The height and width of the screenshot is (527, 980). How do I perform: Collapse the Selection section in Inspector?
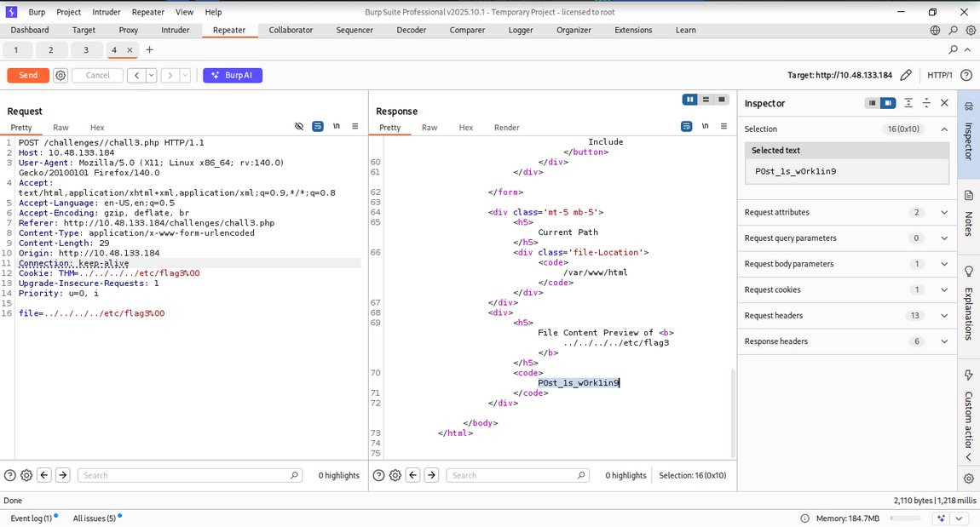coord(943,129)
